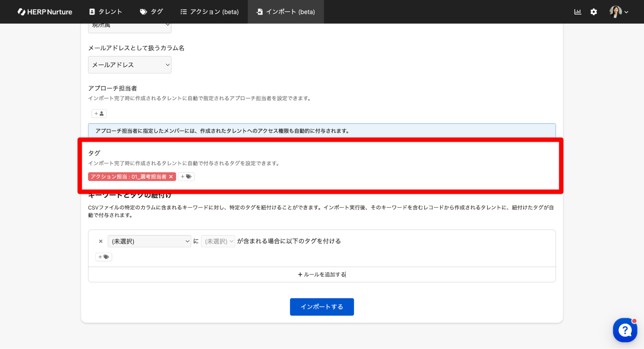
Task: Open the first (未選択) column dropdown
Action: click(x=149, y=241)
